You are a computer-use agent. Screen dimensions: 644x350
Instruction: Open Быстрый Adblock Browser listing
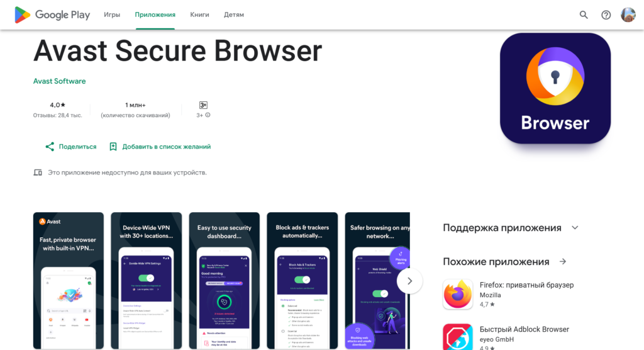point(525,329)
